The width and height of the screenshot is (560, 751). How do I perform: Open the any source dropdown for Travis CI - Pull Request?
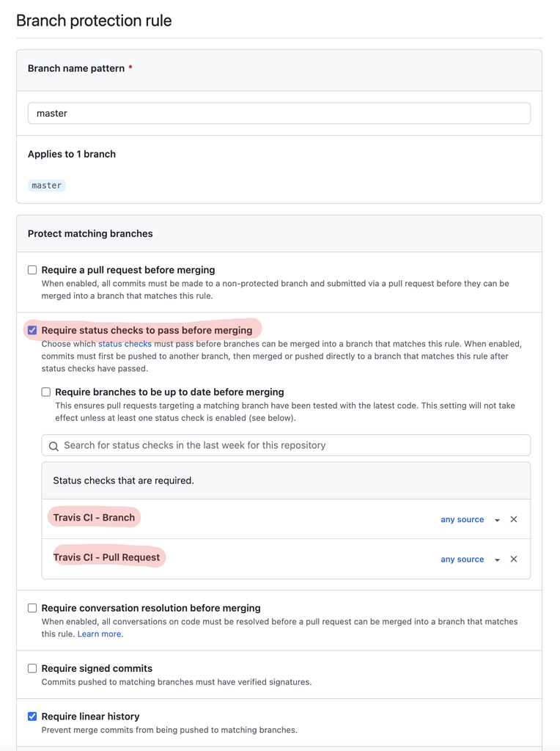[463, 559]
